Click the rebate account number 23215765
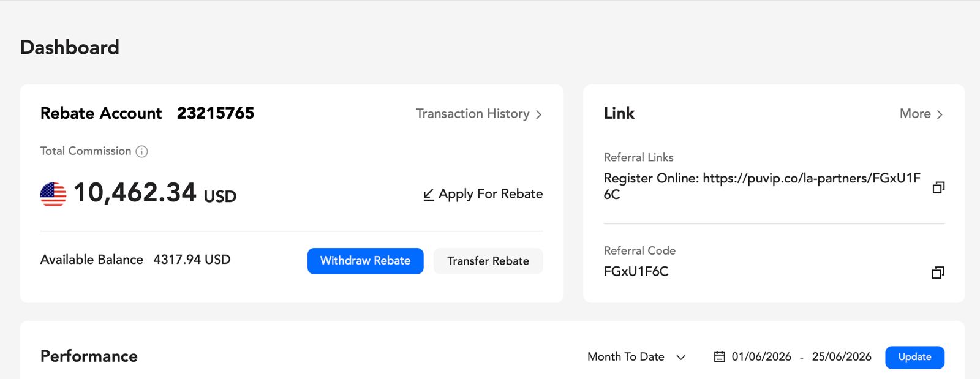 [x=216, y=113]
